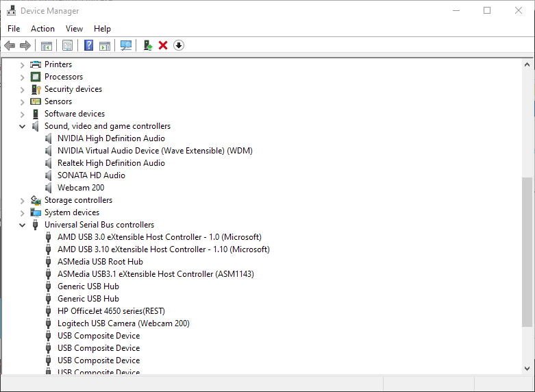Viewport: 535px width, 392px height.
Task: Expand the Printers category
Action: point(23,64)
